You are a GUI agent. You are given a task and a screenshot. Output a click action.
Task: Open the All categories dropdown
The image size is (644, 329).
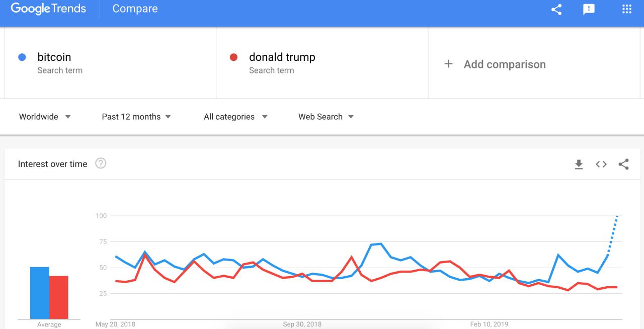(235, 116)
